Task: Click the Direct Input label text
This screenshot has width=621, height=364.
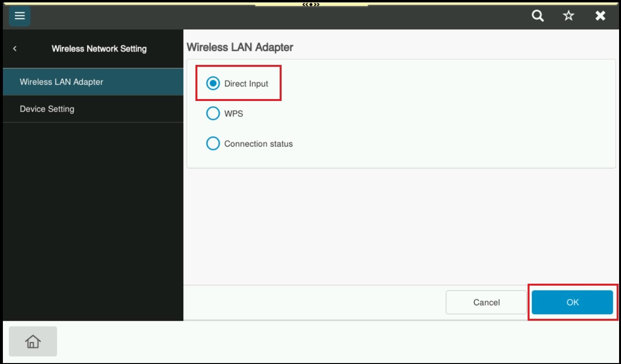Action: (246, 84)
